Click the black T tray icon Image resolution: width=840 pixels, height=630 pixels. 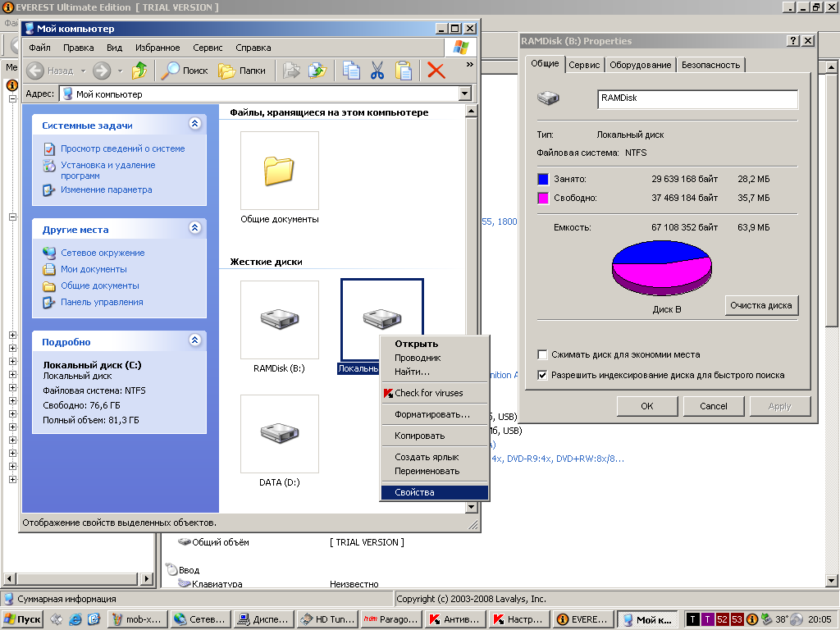click(692, 619)
